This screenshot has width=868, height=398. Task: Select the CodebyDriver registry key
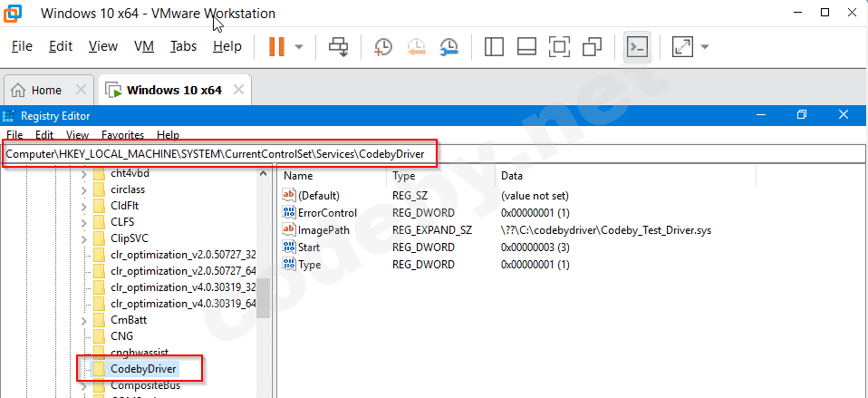pyautogui.click(x=142, y=369)
